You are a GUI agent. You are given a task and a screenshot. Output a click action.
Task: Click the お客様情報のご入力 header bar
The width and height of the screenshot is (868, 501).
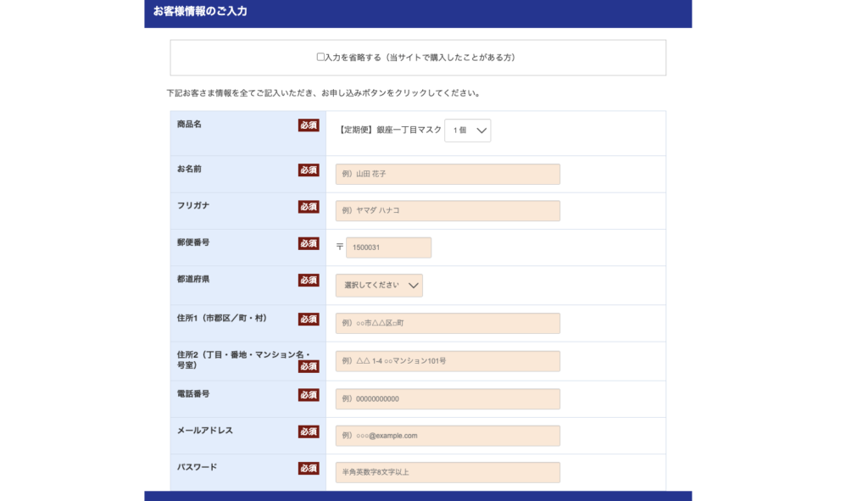click(418, 12)
